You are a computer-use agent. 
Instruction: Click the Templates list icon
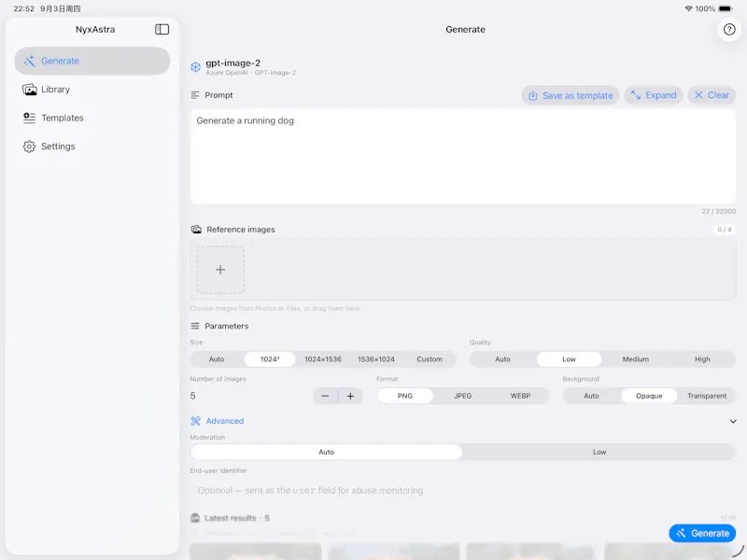29,119
